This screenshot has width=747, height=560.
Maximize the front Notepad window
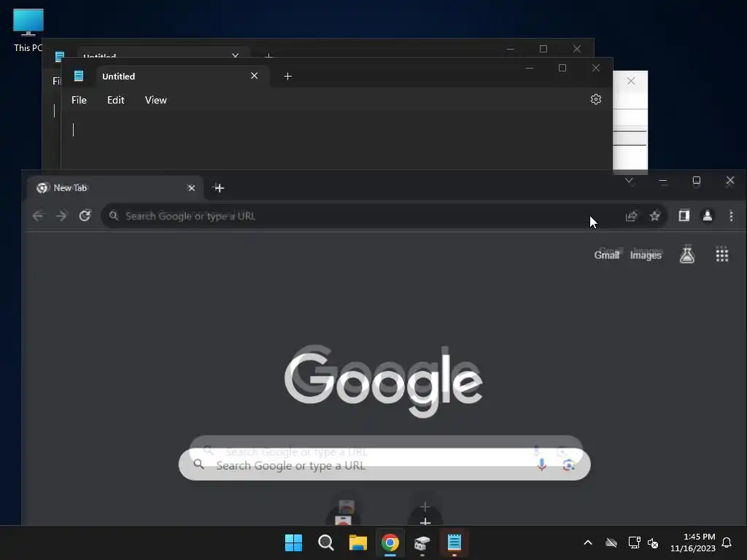click(562, 68)
